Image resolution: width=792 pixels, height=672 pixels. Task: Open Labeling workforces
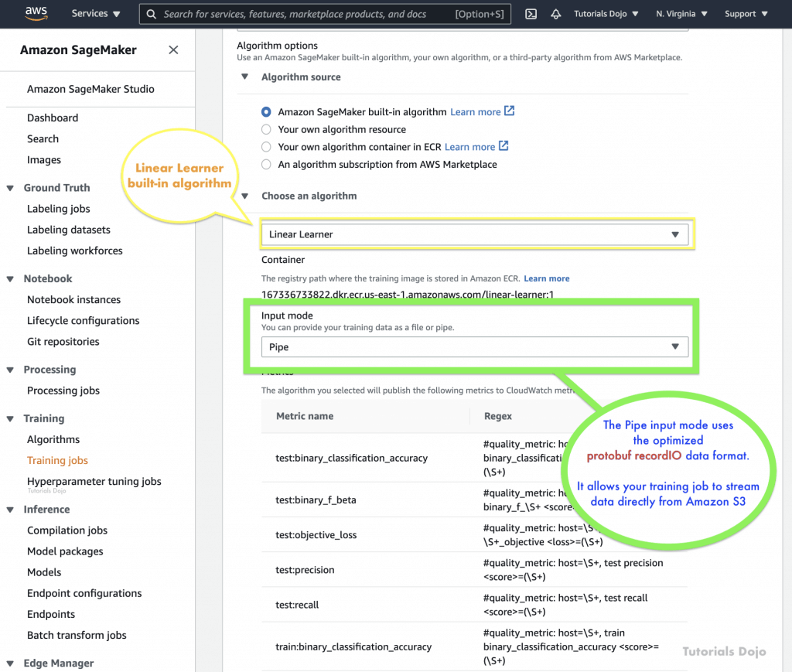[75, 251]
